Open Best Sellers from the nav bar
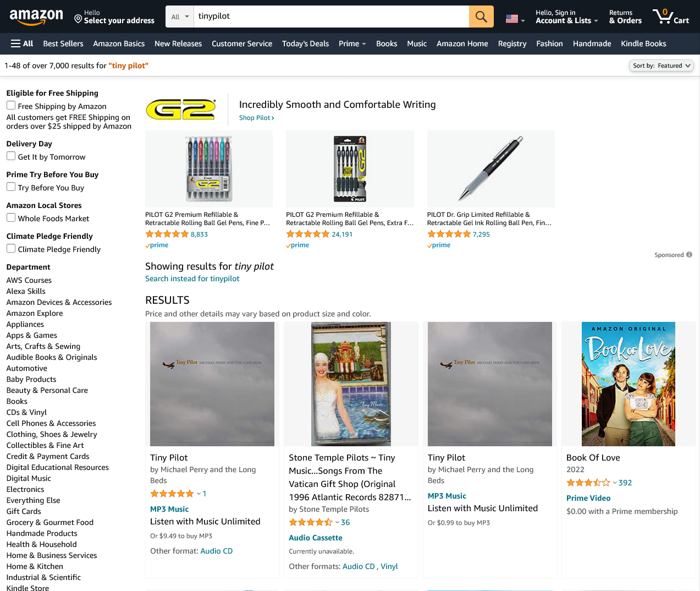Viewport: 700px width, 591px height. (x=63, y=43)
